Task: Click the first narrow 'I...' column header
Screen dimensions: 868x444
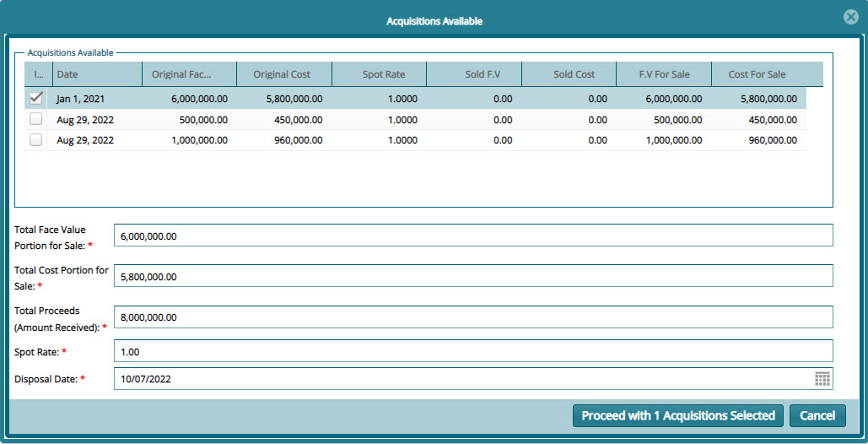Action: point(38,74)
